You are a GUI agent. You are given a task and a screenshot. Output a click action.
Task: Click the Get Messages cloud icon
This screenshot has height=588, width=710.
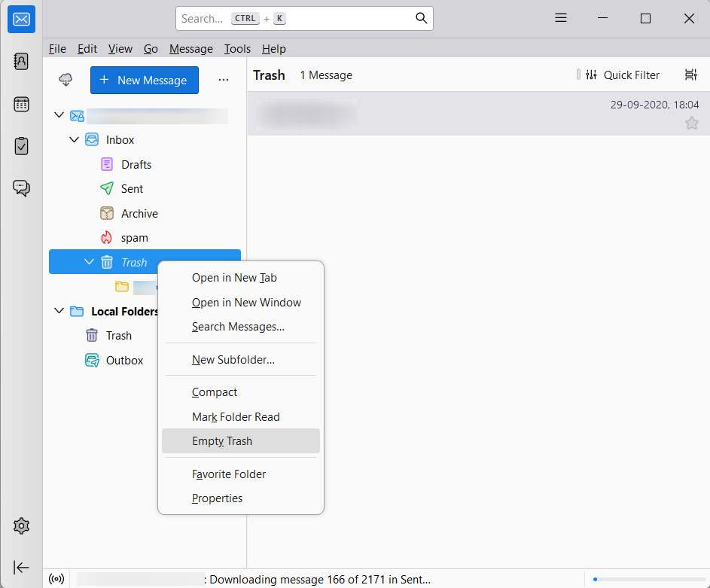[x=66, y=80]
